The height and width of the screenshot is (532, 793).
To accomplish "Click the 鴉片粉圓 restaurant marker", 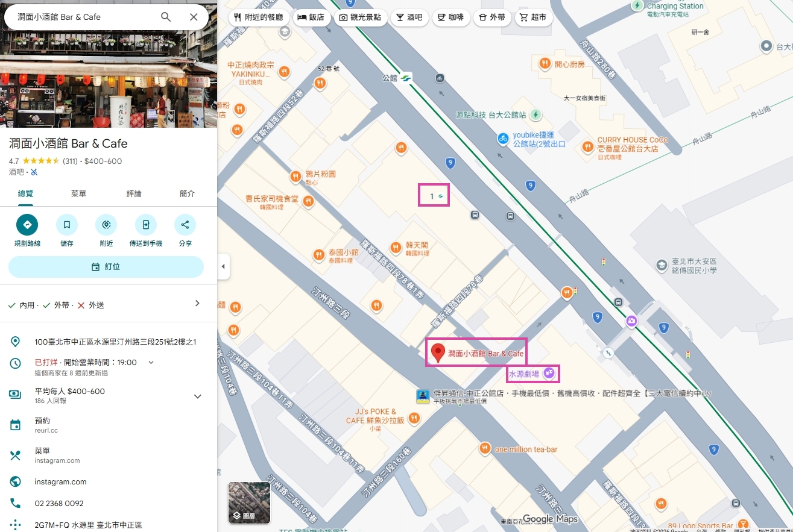I will [295, 177].
